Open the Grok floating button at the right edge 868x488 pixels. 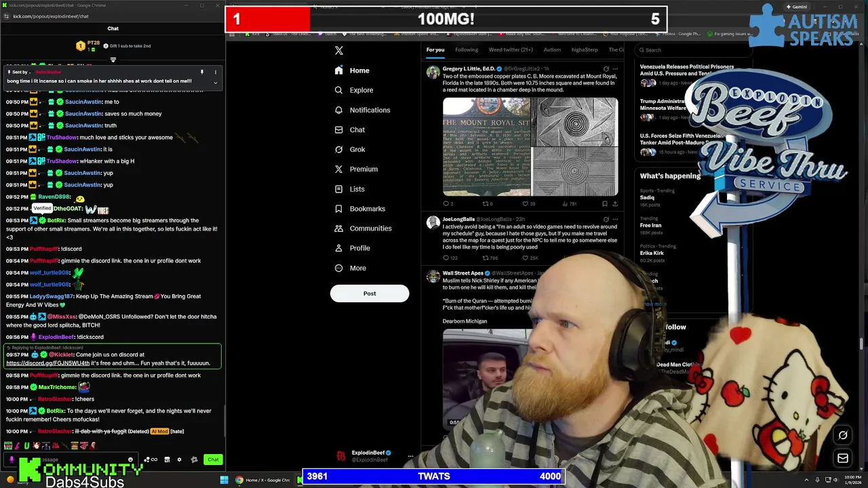(843, 436)
